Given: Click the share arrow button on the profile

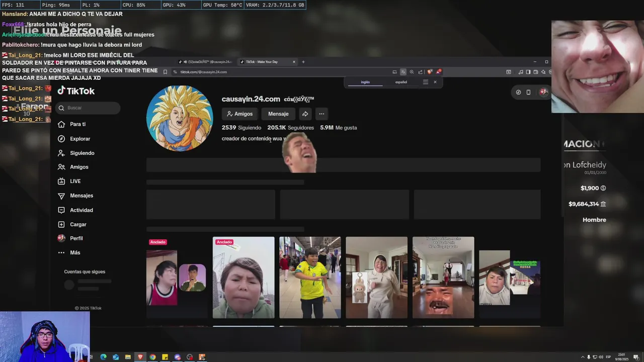Looking at the screenshot, I should pyautogui.click(x=305, y=114).
